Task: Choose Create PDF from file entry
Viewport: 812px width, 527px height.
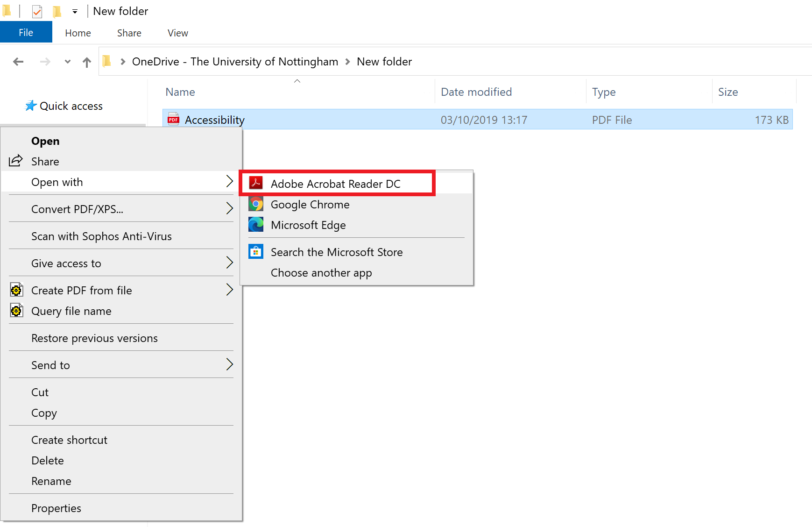Action: [121, 291]
